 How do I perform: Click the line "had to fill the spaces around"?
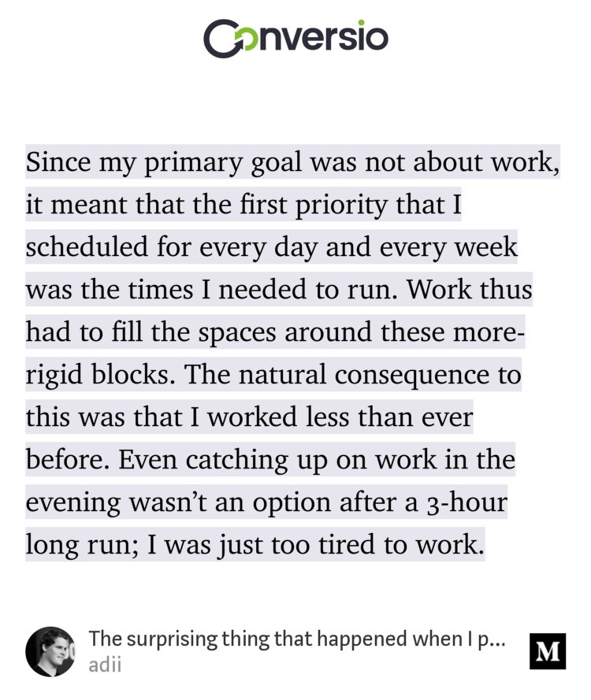[275, 331]
